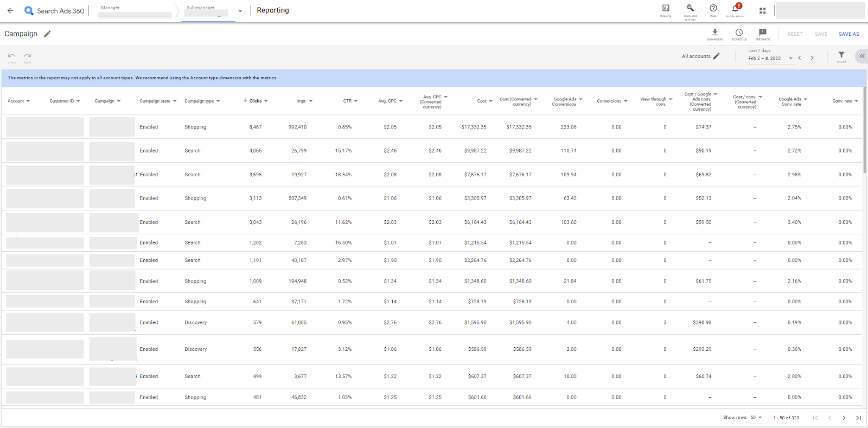
Task: Click the back arrow next to Search Ads 360
Action: [x=10, y=11]
